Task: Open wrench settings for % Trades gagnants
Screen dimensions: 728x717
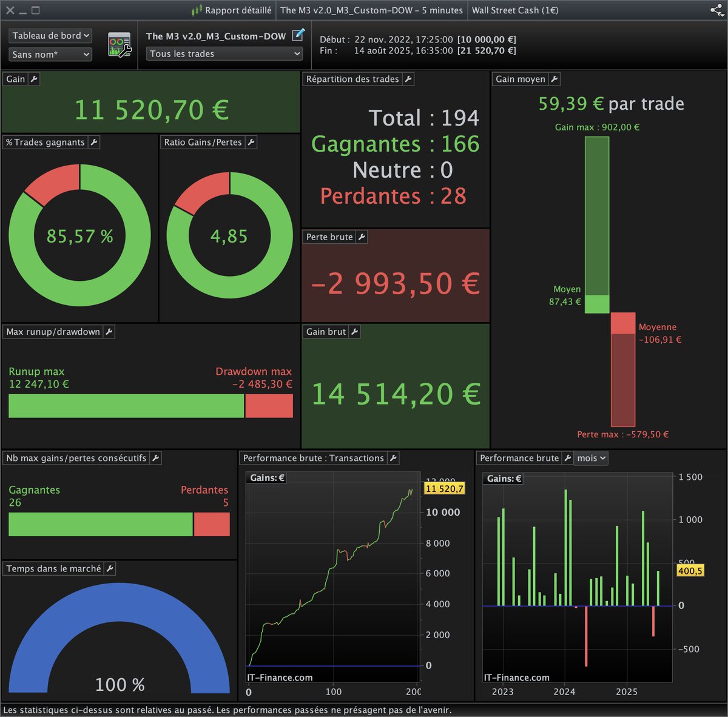Action: [94, 142]
